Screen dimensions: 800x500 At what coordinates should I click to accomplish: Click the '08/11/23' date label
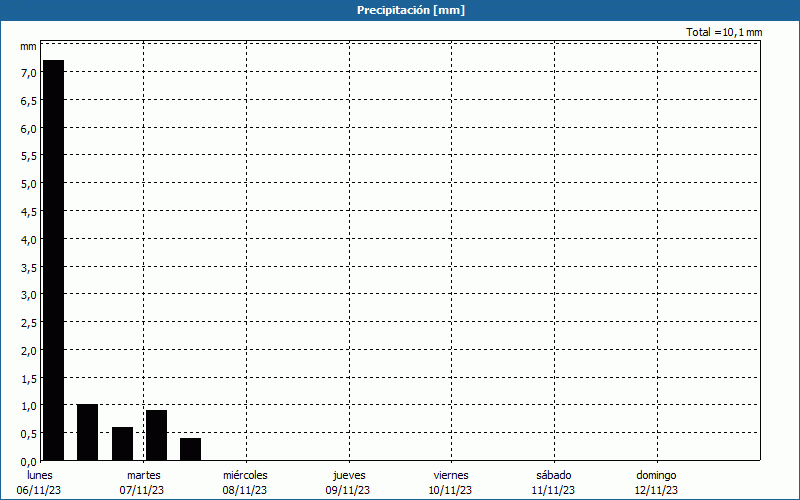(x=244, y=490)
